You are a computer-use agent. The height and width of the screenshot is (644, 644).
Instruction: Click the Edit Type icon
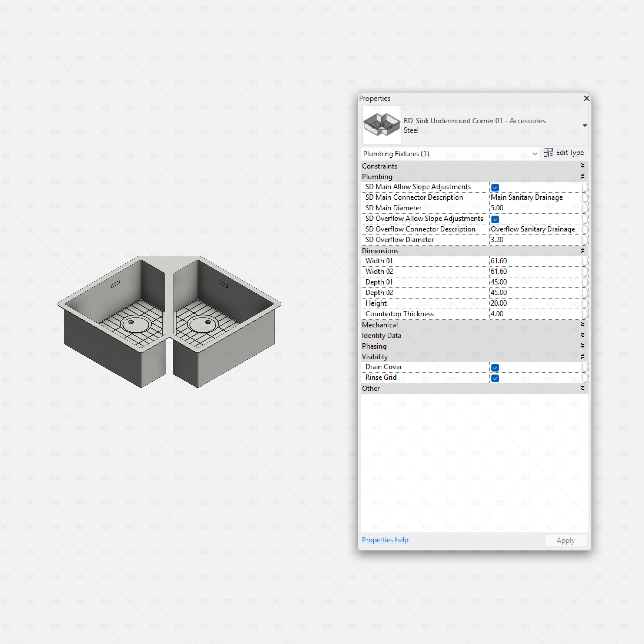[549, 153]
